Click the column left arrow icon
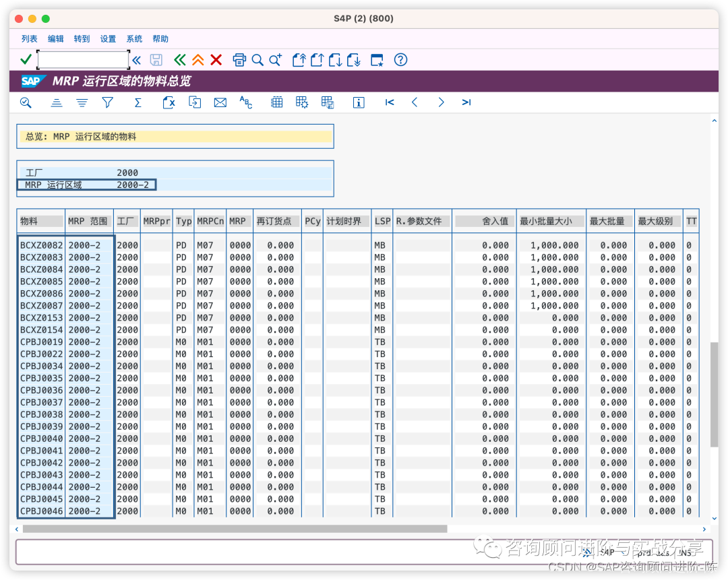 tap(415, 102)
